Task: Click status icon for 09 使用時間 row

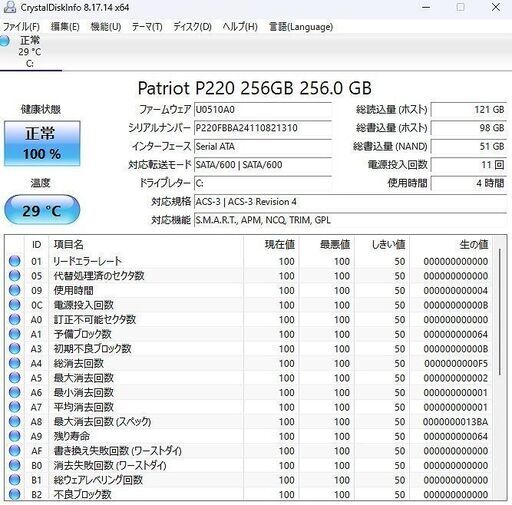Action: coord(14,290)
